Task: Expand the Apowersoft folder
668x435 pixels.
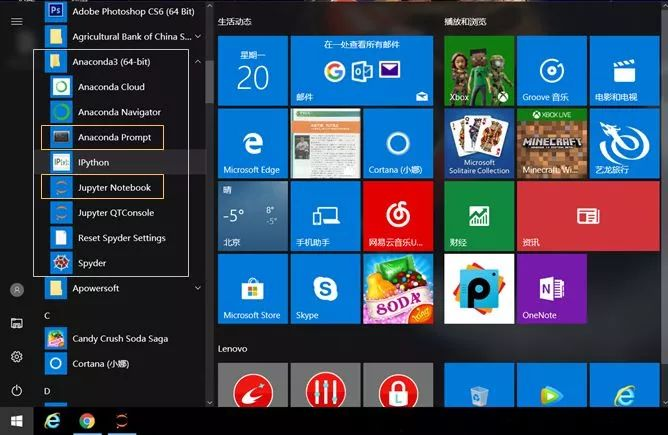Action: 96,288
